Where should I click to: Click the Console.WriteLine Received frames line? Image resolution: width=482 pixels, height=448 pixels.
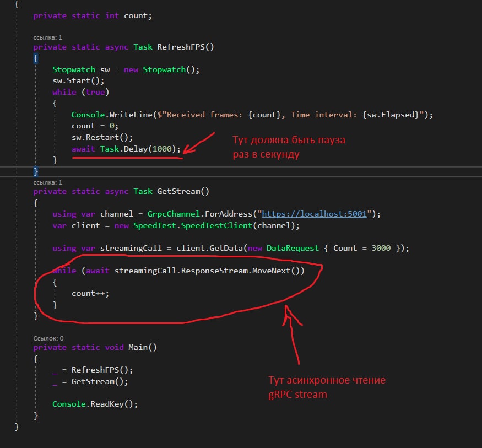pos(252,115)
